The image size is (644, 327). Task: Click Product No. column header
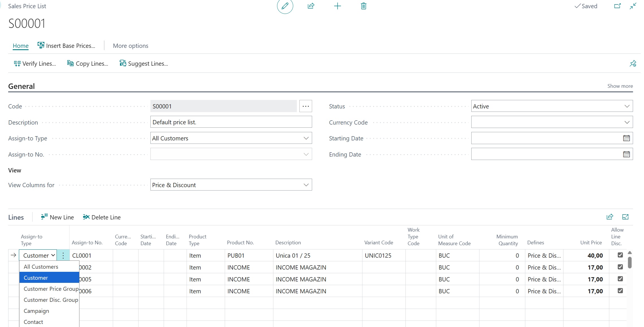(240, 242)
